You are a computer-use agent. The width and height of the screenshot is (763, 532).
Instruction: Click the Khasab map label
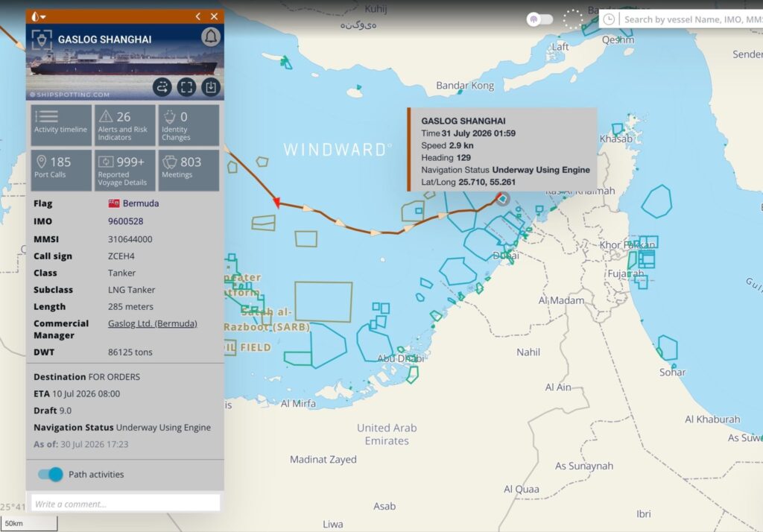(x=616, y=139)
